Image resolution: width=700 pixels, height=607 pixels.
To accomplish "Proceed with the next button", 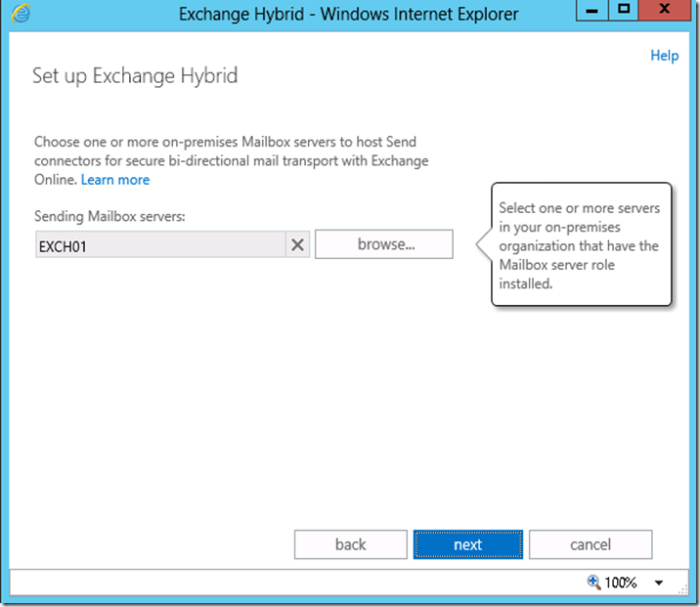I will pos(468,544).
